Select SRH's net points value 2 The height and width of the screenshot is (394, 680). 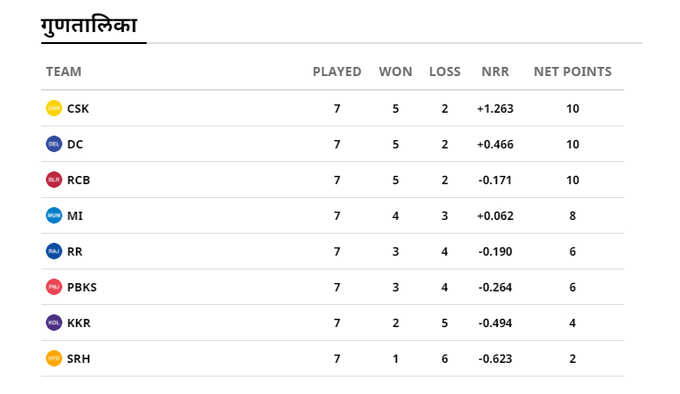[572, 358]
